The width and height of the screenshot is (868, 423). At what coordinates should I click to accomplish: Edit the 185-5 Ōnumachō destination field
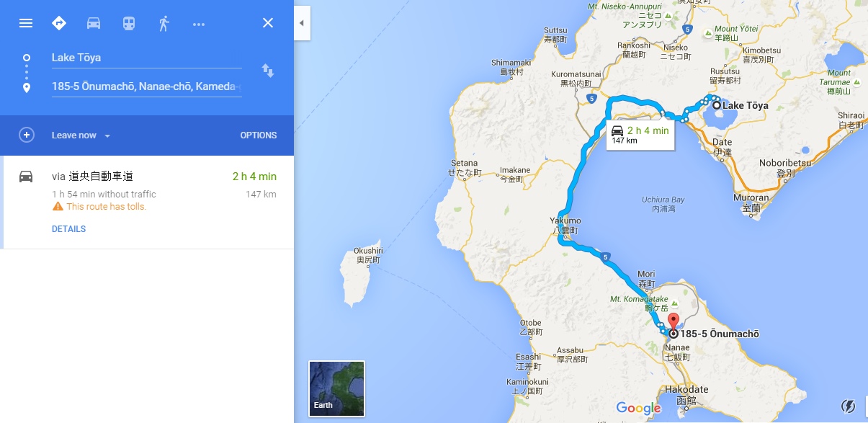(x=146, y=86)
